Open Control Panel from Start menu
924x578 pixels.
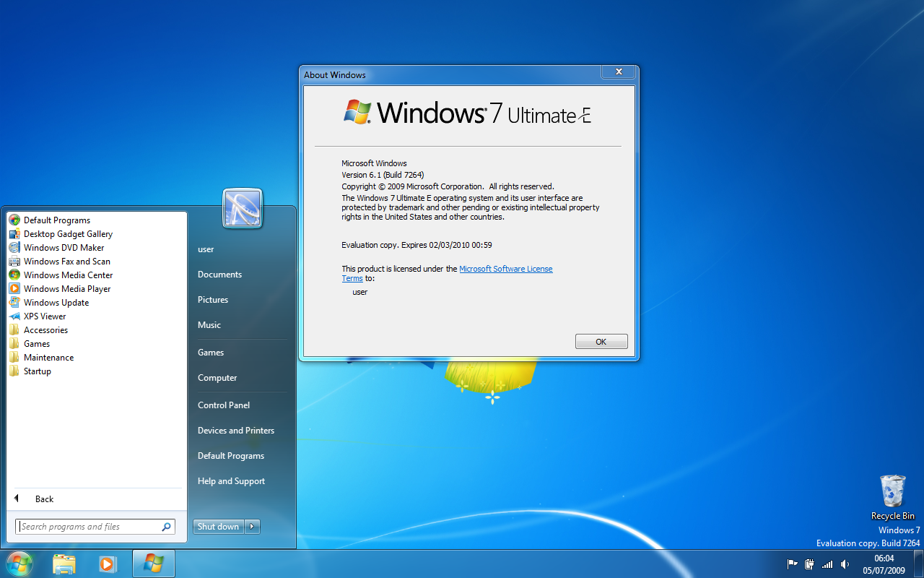point(223,405)
